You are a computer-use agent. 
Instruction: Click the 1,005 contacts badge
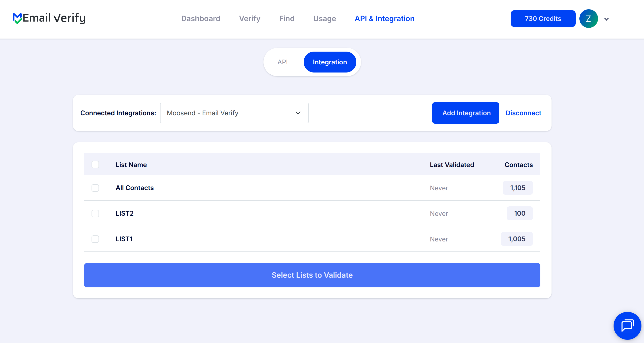point(517,239)
